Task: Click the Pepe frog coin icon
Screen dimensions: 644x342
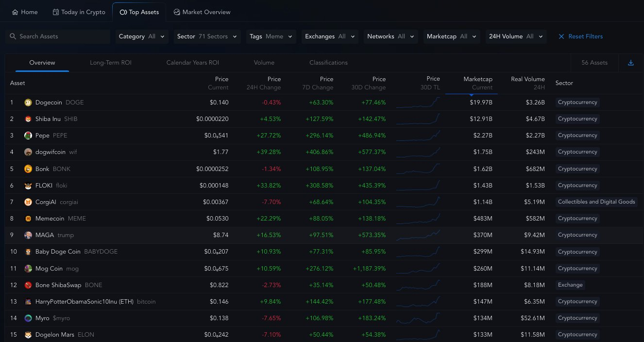Action: (x=28, y=136)
